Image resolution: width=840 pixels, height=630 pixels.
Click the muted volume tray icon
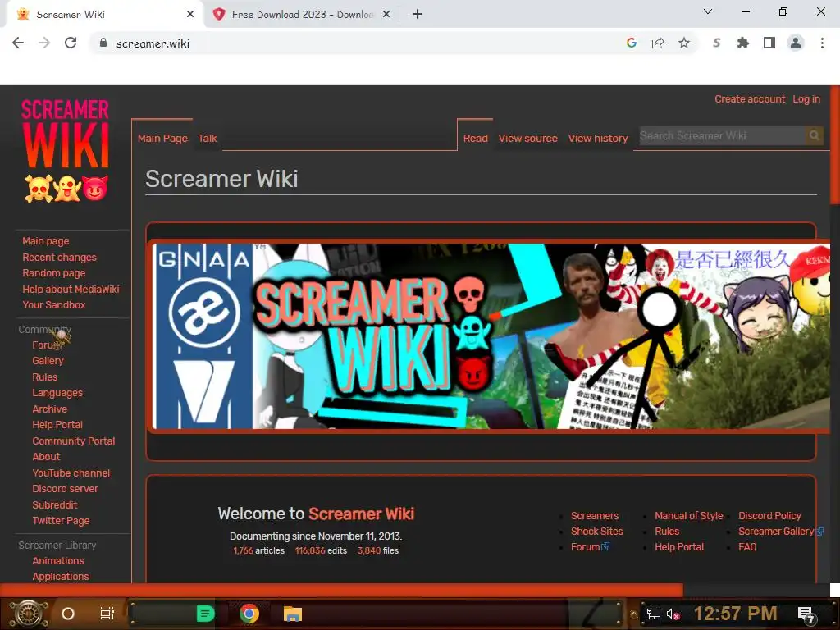click(673, 614)
